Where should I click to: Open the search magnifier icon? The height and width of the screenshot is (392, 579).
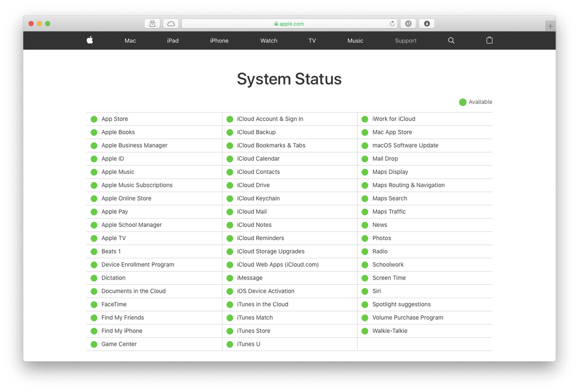pos(451,40)
